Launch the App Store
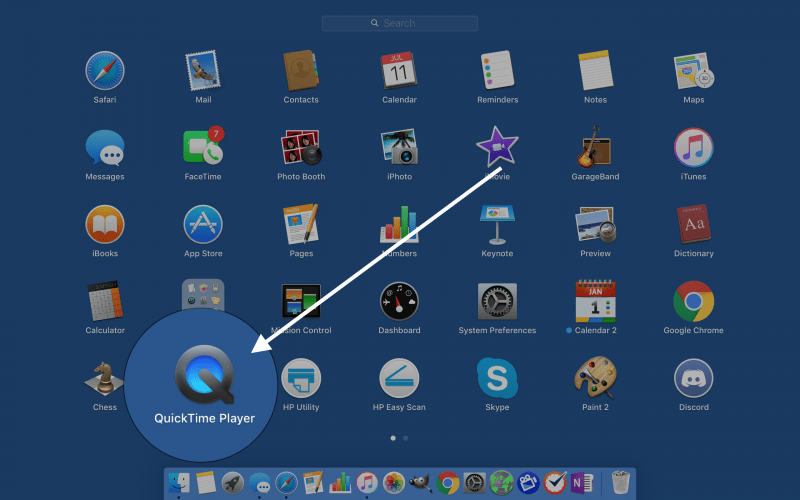This screenshot has width=800, height=500. coord(203,224)
